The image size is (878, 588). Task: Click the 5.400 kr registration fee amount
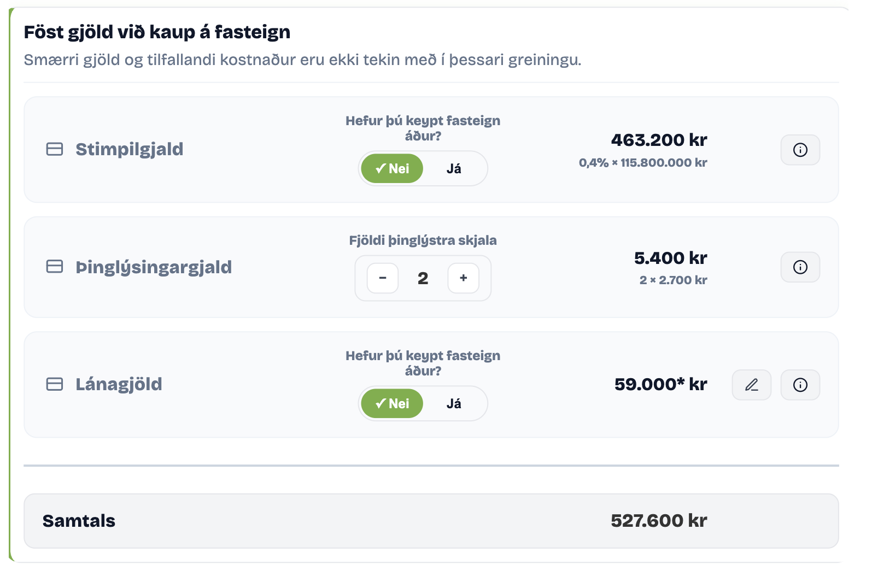(670, 258)
